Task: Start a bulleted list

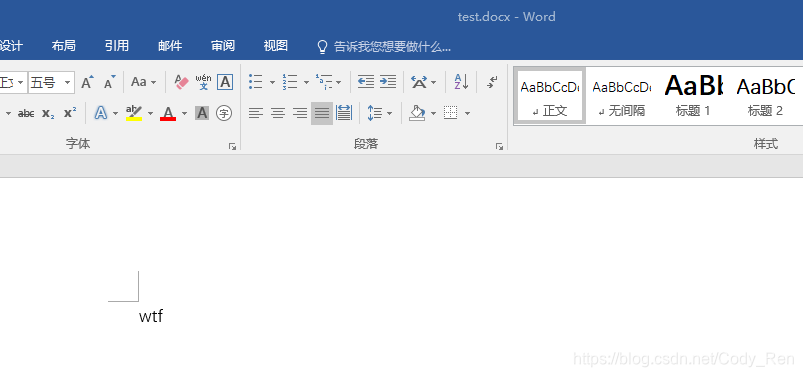Action: click(256, 82)
